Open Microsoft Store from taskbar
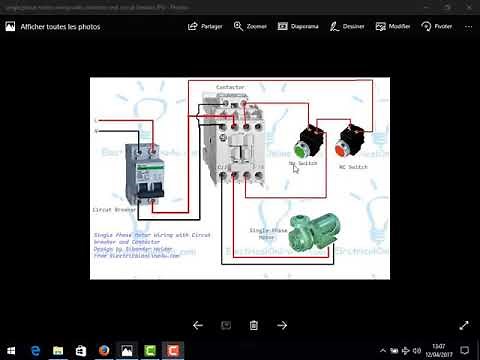Viewport: 480px width, 360px height. pos(81,351)
